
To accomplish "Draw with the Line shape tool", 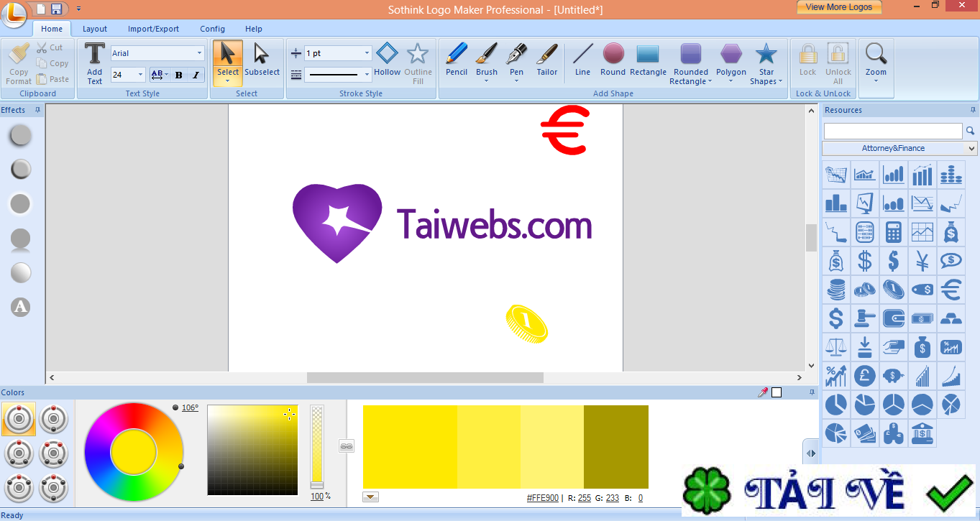I will [582, 59].
